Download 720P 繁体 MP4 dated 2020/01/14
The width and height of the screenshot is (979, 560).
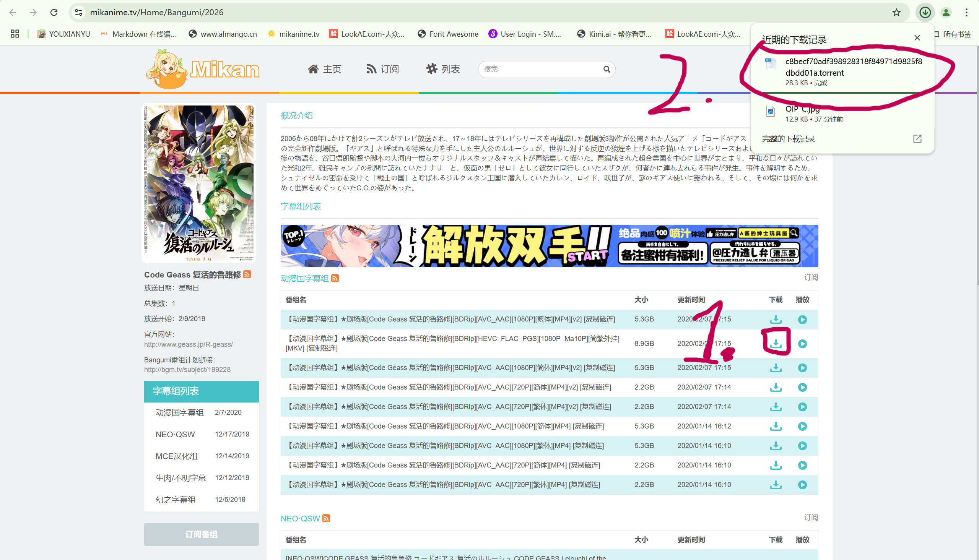pos(776,485)
